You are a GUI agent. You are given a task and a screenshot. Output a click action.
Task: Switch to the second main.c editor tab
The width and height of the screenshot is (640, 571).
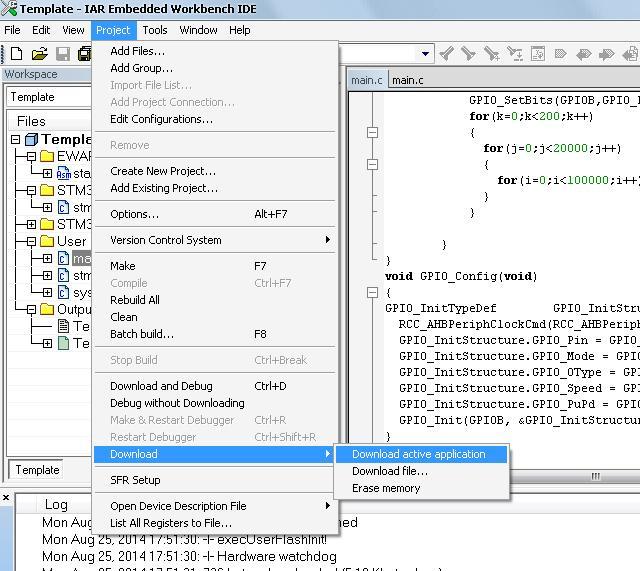point(407,80)
